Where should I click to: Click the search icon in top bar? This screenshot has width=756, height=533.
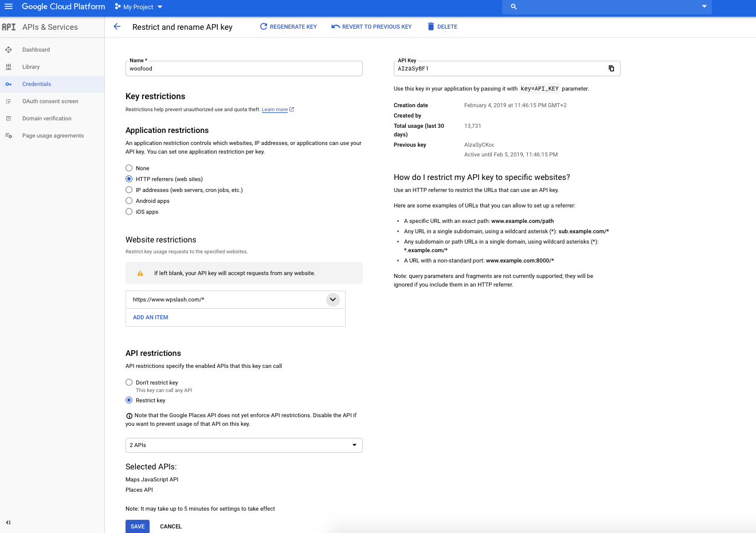pos(514,7)
